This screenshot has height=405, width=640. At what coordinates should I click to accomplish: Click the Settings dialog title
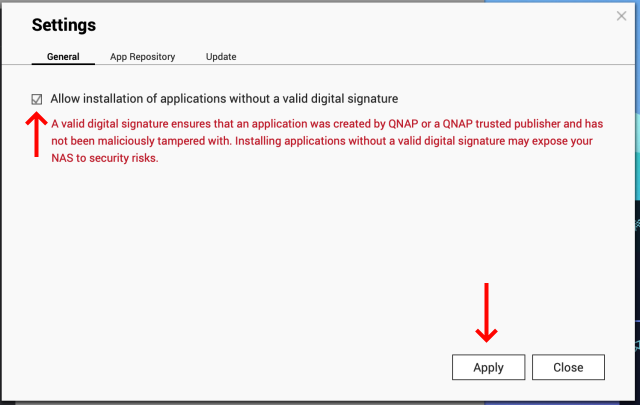[x=64, y=25]
